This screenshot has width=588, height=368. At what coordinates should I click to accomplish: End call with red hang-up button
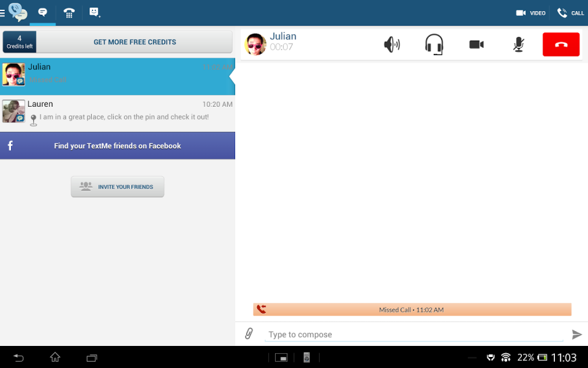(x=561, y=44)
